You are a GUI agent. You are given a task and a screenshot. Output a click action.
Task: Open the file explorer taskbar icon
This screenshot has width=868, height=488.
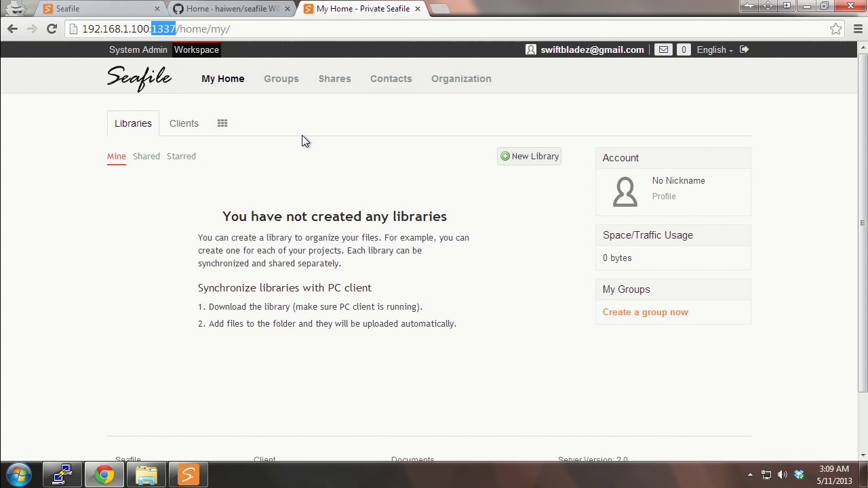tap(146, 474)
